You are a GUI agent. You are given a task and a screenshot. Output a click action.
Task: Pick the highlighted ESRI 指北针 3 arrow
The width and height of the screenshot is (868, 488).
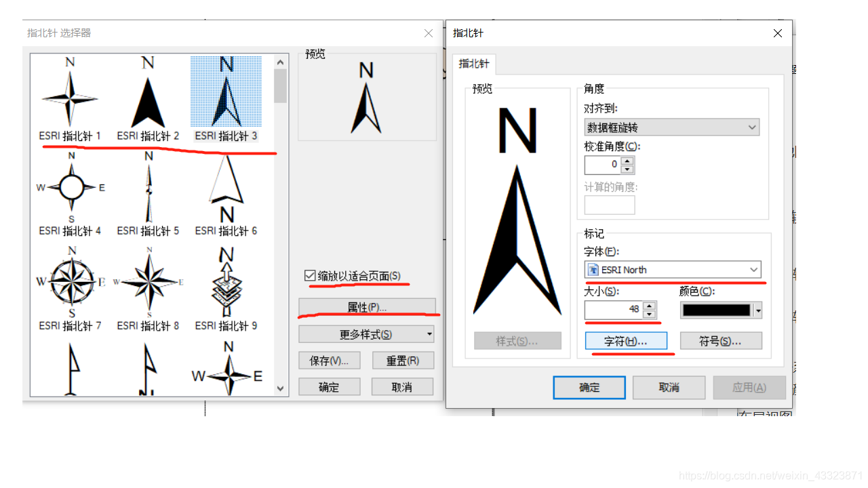click(x=226, y=99)
